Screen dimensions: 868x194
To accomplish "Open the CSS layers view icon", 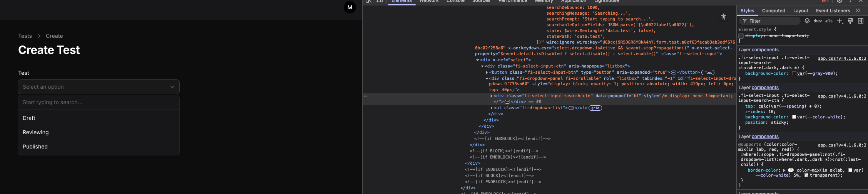I will click(807, 21).
